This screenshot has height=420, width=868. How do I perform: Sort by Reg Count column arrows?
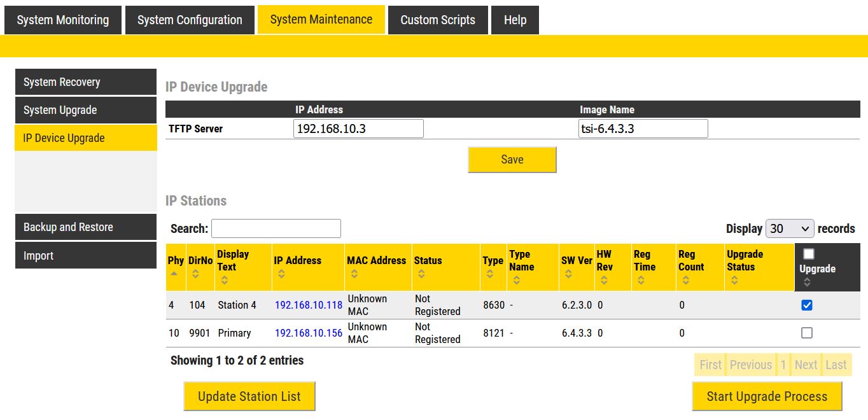(685, 280)
